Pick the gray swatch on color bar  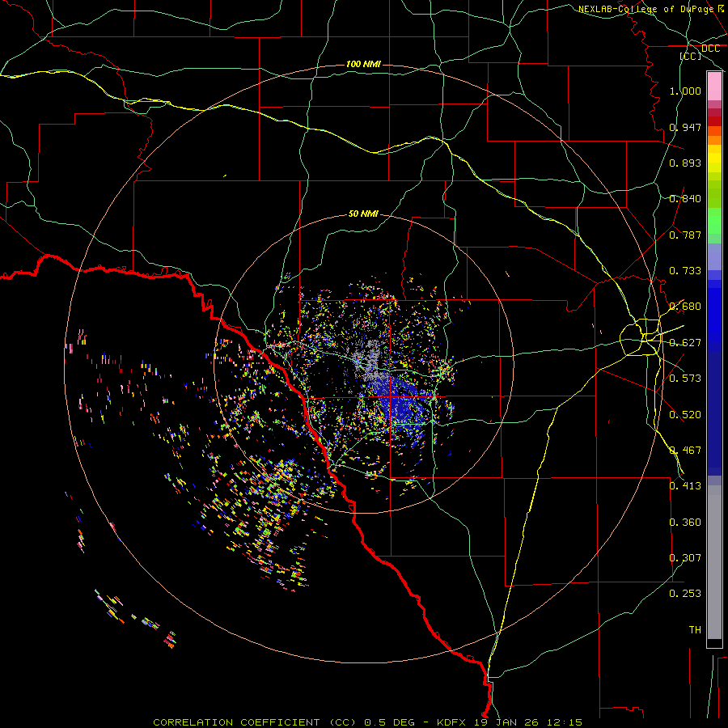[x=714, y=562]
